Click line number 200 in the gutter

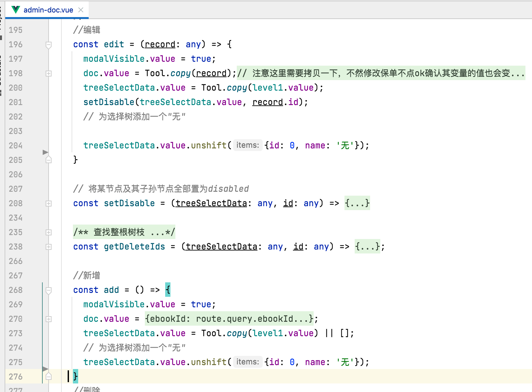[x=15, y=88]
